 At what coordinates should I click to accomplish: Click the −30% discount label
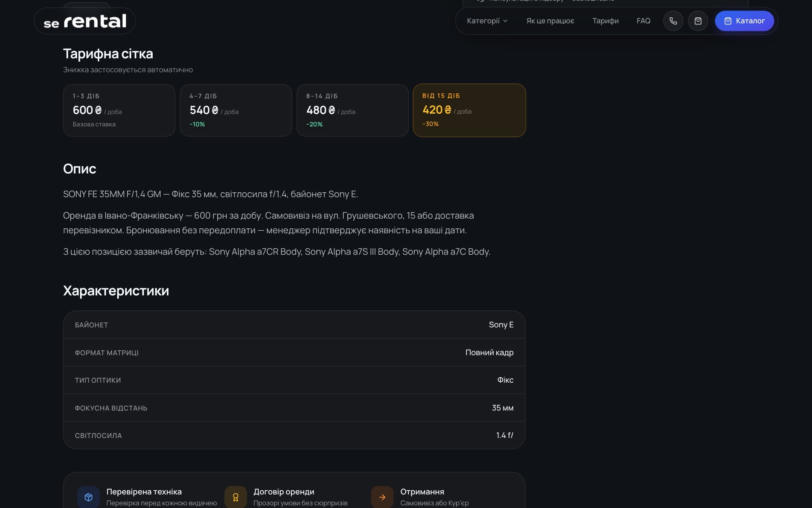pyautogui.click(x=430, y=124)
